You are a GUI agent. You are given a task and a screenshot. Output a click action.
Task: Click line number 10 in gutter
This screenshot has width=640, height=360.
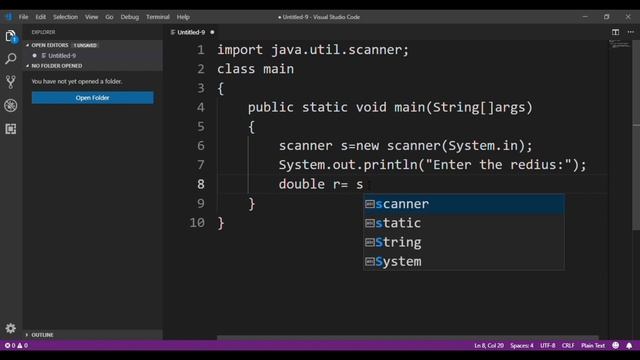[x=197, y=223]
